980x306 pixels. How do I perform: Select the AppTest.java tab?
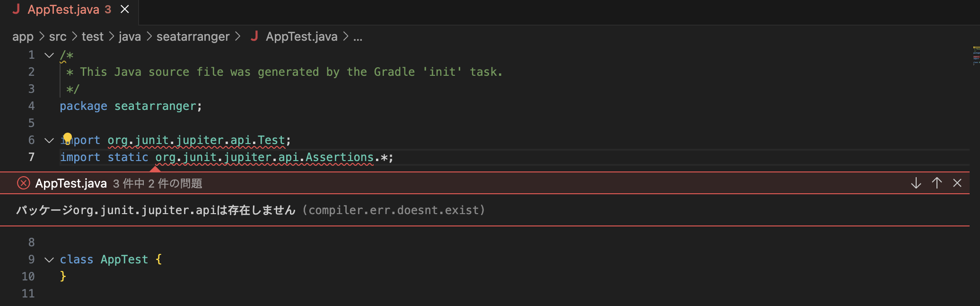pyautogui.click(x=63, y=9)
